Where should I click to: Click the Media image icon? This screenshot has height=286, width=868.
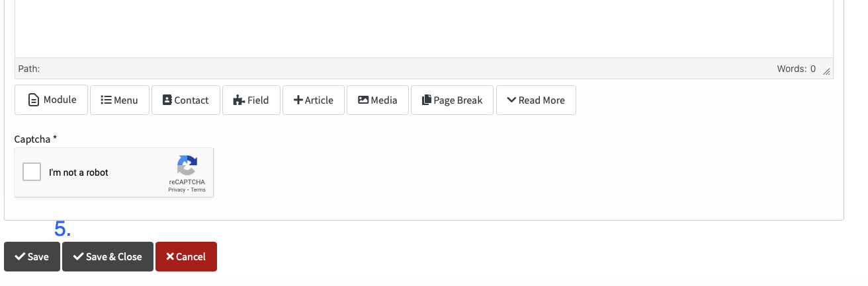pyautogui.click(x=363, y=100)
